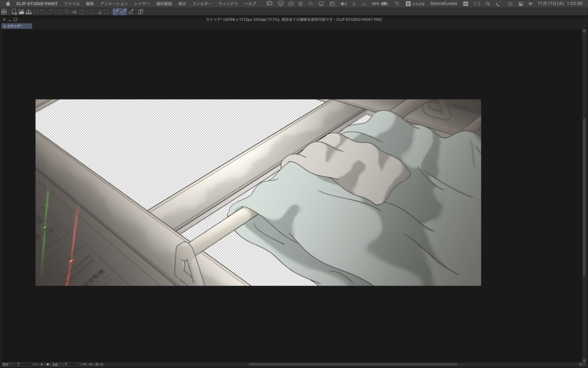Toggle Snap to Grid button
The height and width of the screenshot is (368, 588).
coord(131,11)
